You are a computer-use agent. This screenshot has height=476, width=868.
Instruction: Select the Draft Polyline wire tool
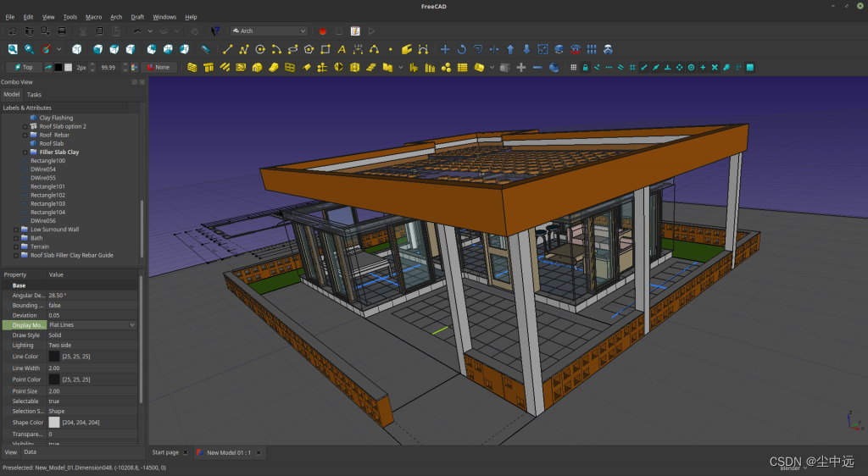coord(243,49)
